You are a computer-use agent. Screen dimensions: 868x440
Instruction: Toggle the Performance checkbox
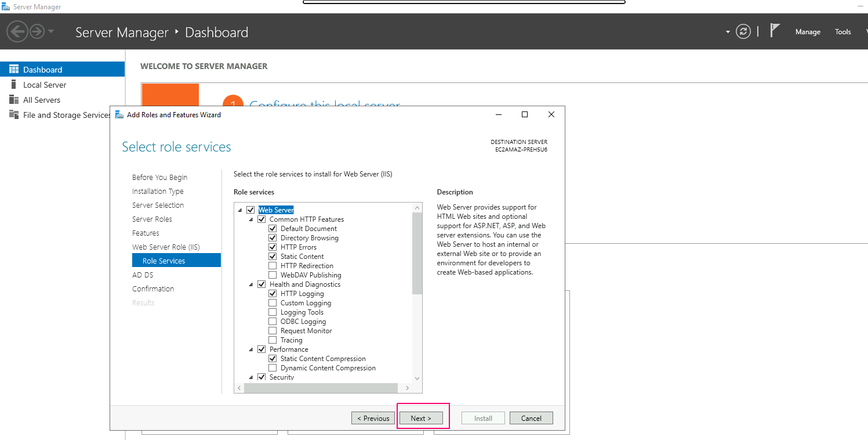click(262, 349)
